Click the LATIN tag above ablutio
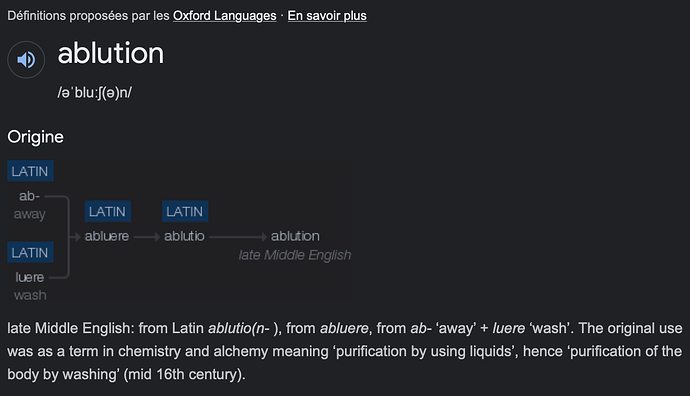Screen dimensions: 690x396 pyautogui.click(x=185, y=212)
